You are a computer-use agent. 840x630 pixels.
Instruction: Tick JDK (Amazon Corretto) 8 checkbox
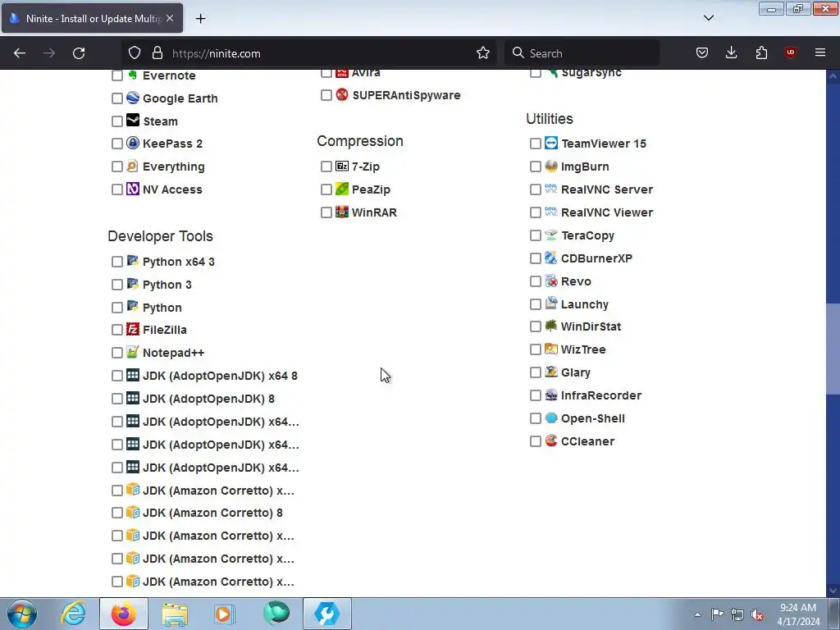(x=116, y=513)
